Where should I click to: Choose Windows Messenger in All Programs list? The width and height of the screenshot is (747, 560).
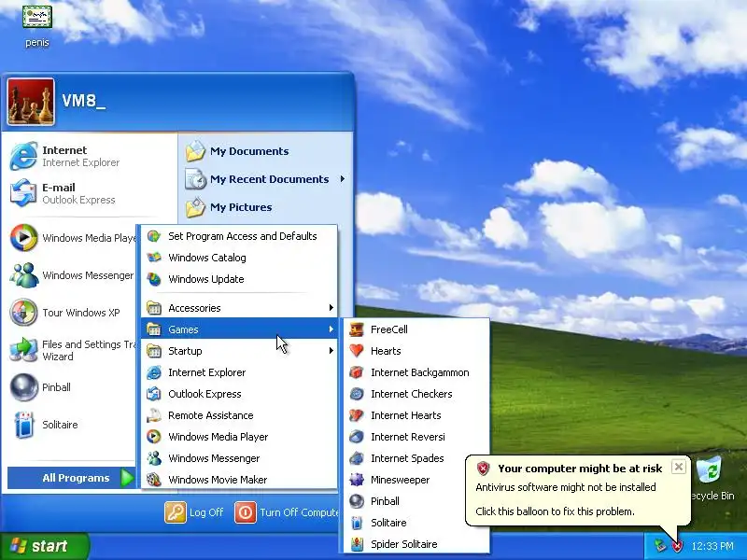click(239, 458)
